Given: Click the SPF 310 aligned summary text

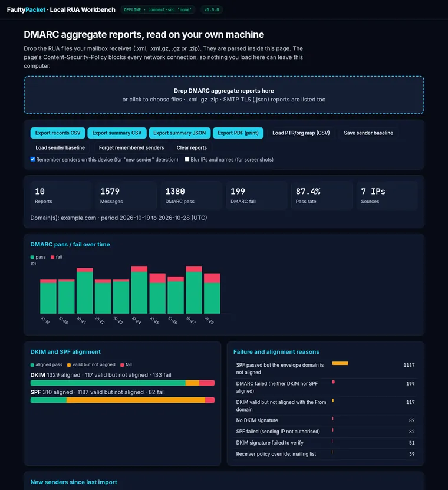Looking at the screenshot, I should click(x=97, y=392).
